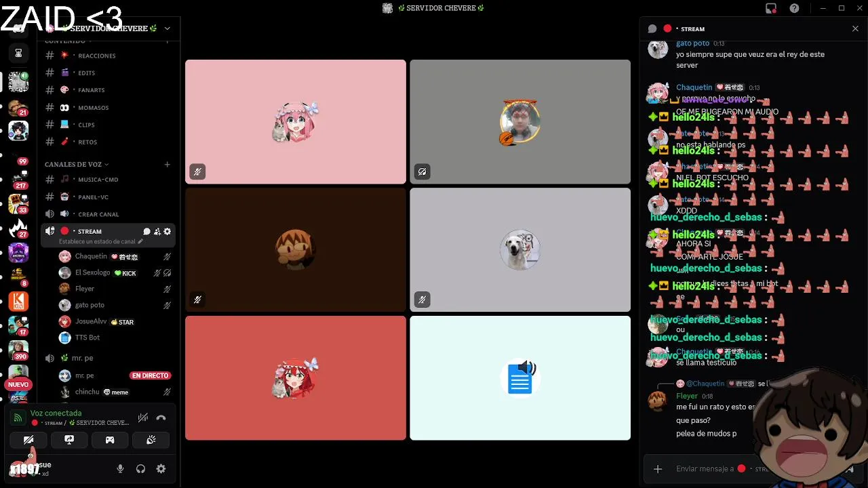Deafen with the headphones icon
This screenshot has width=868, height=488.
tap(140, 468)
